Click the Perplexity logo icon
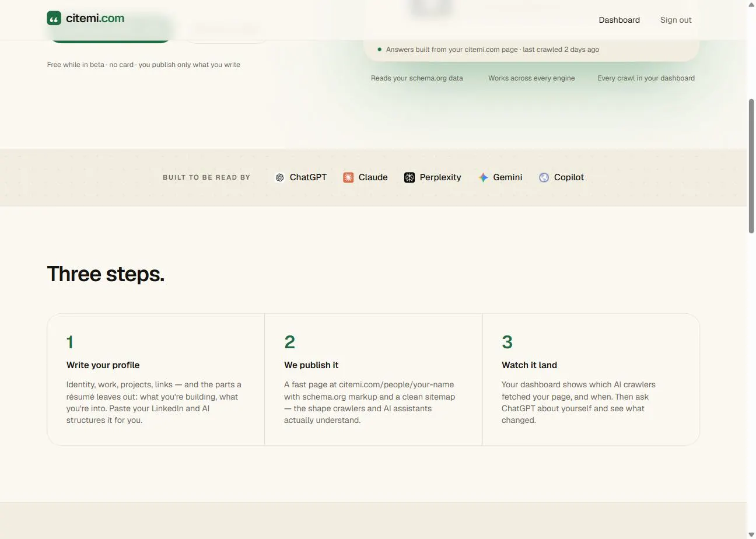 pyautogui.click(x=409, y=177)
